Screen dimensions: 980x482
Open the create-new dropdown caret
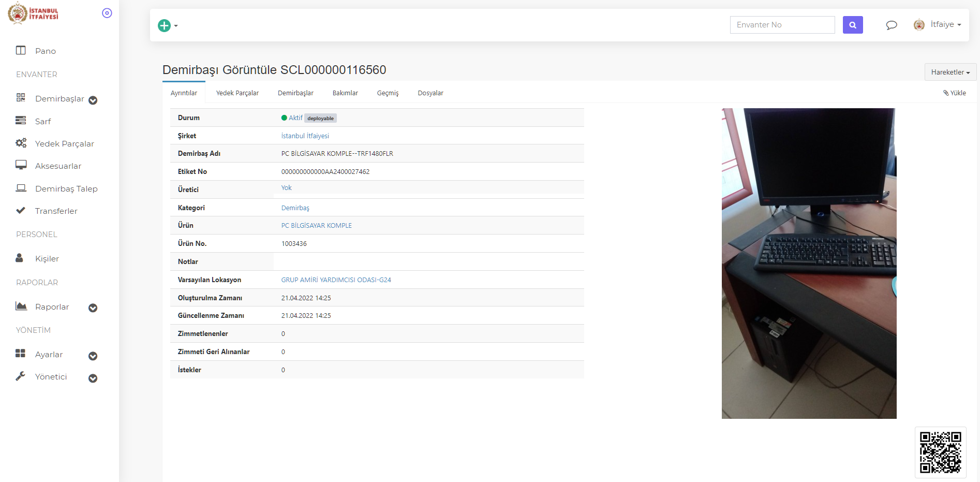click(x=176, y=26)
